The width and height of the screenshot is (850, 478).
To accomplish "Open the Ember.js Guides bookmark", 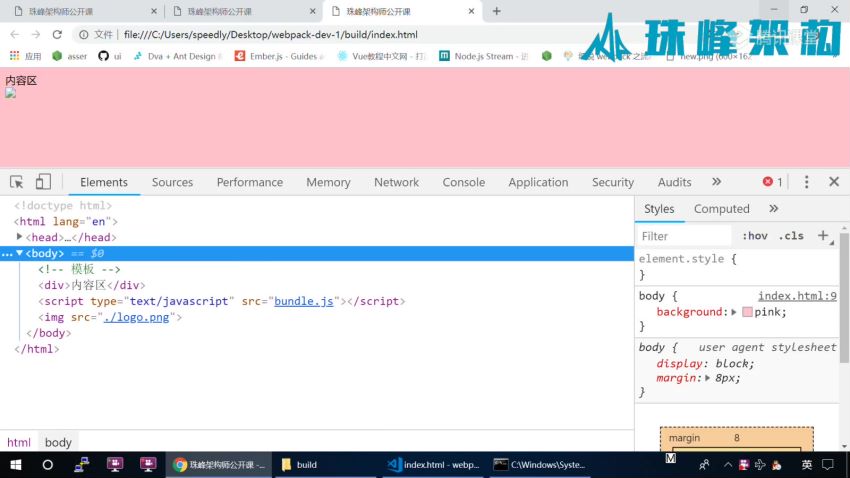I will click(278, 56).
